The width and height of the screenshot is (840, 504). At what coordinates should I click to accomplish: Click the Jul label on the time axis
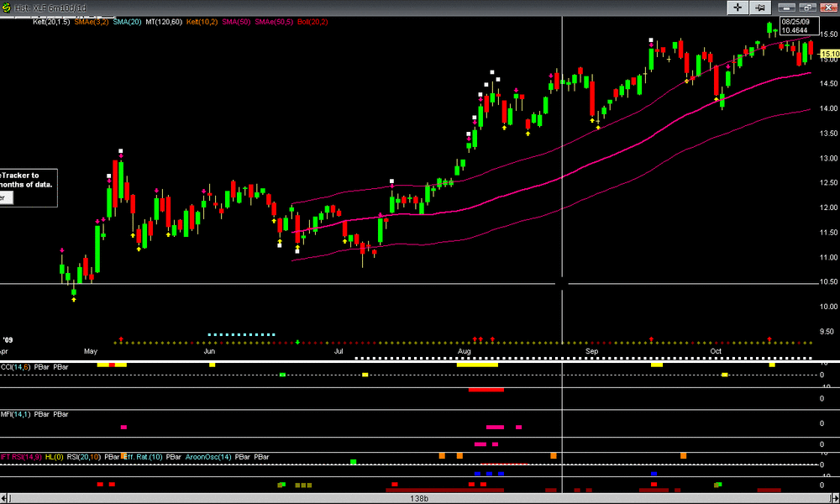click(339, 351)
